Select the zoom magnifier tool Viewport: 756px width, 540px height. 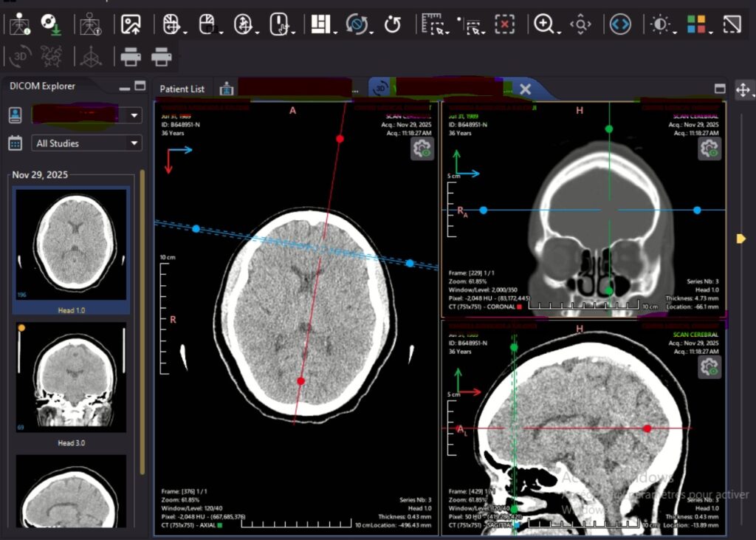coord(544,24)
